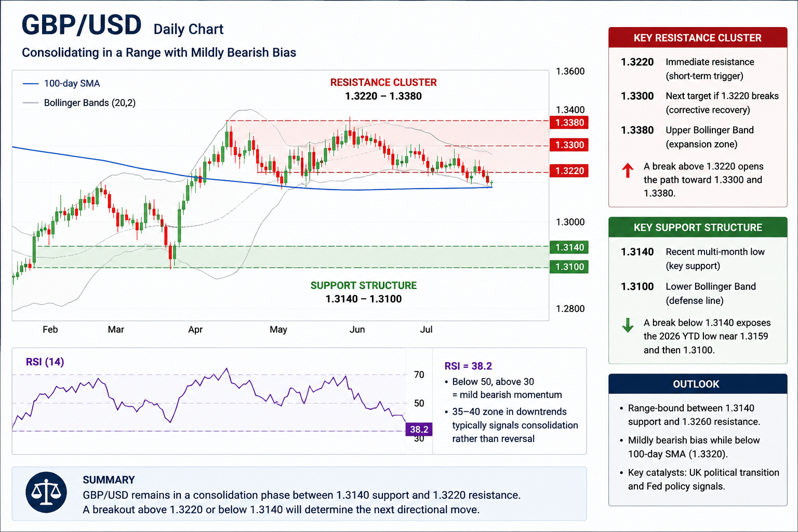Screen dimensions: 798x532
Task: Click the balance scales summary icon
Action: (46, 492)
